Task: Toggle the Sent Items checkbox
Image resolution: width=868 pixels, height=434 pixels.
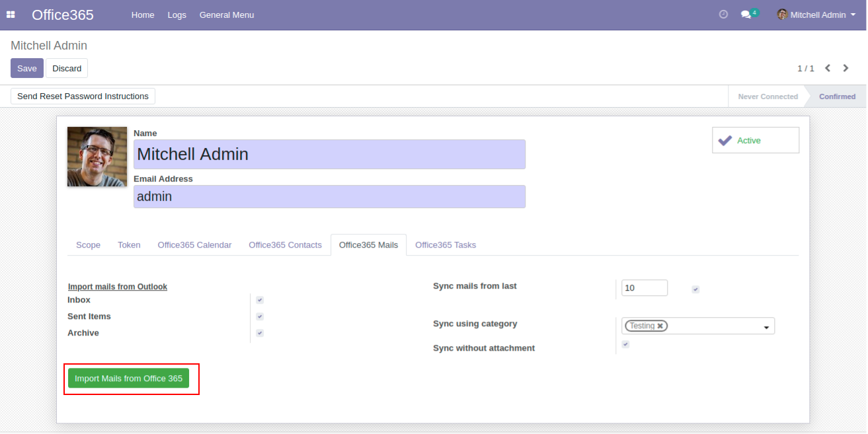Action: pyautogui.click(x=260, y=316)
